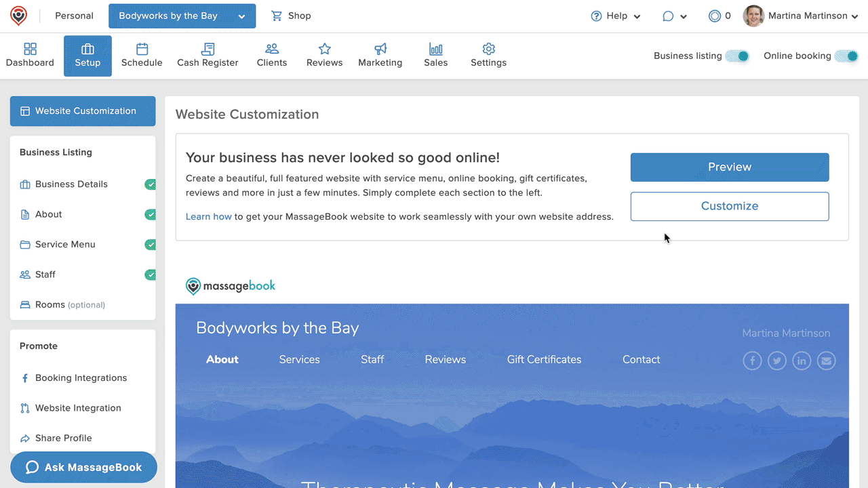
Task: Click Martina Martinson's profile photo
Action: (753, 16)
